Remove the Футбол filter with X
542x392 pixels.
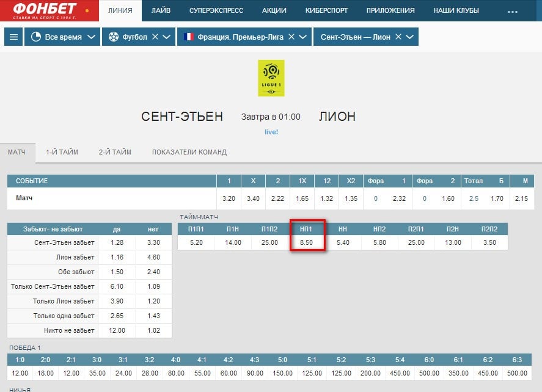155,37
